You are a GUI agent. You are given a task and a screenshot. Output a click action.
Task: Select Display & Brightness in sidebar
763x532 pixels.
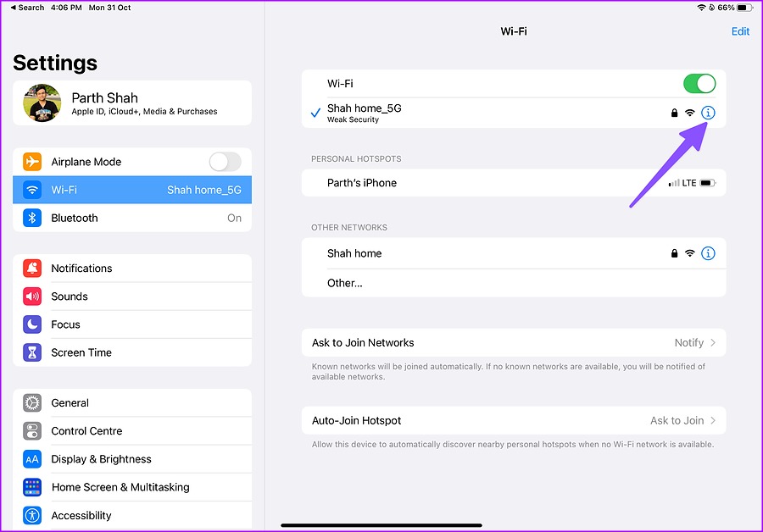[101, 459]
